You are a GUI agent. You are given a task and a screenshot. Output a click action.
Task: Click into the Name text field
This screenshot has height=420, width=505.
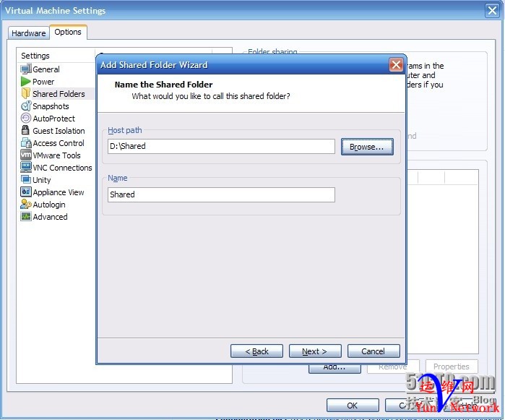(x=221, y=194)
